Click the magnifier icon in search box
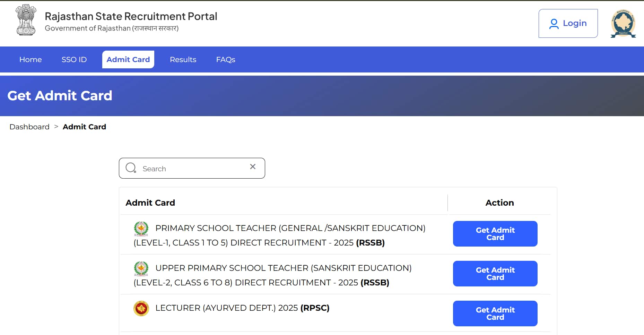 click(x=131, y=168)
